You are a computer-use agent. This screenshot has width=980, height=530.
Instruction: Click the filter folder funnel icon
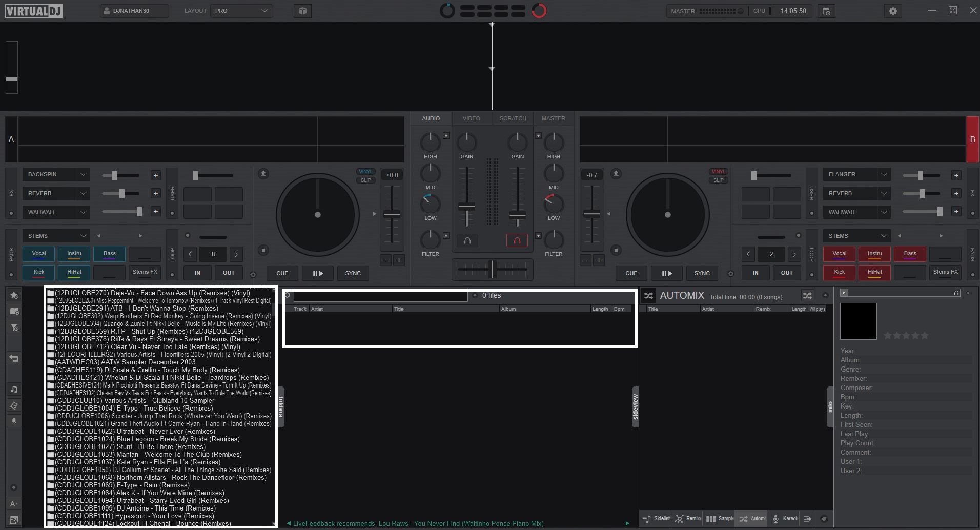(x=14, y=327)
